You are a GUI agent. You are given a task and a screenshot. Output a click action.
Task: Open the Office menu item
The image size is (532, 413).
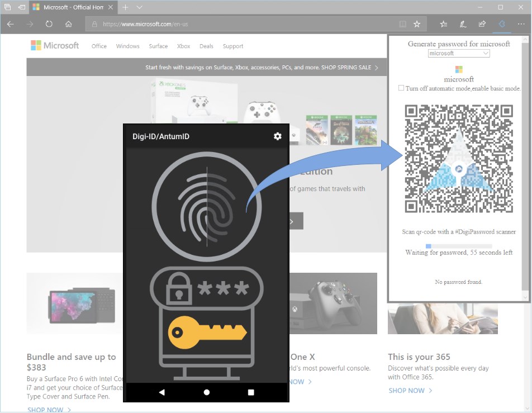tap(99, 46)
